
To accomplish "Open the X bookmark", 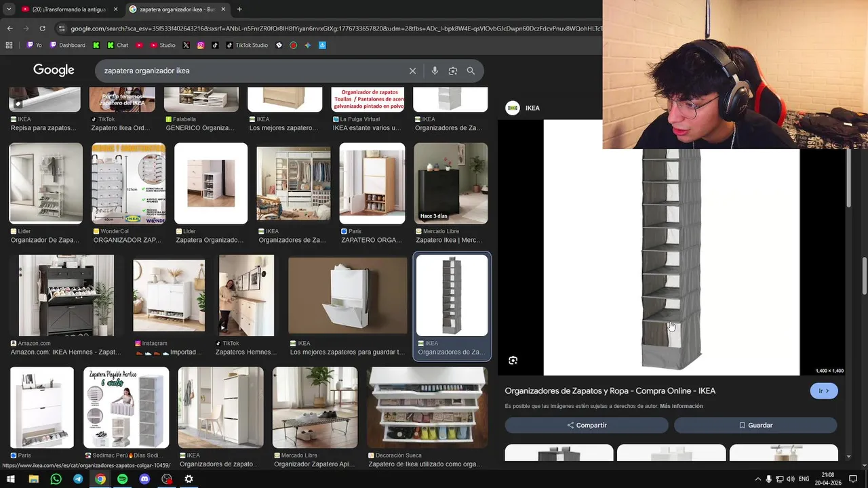I will click(186, 45).
